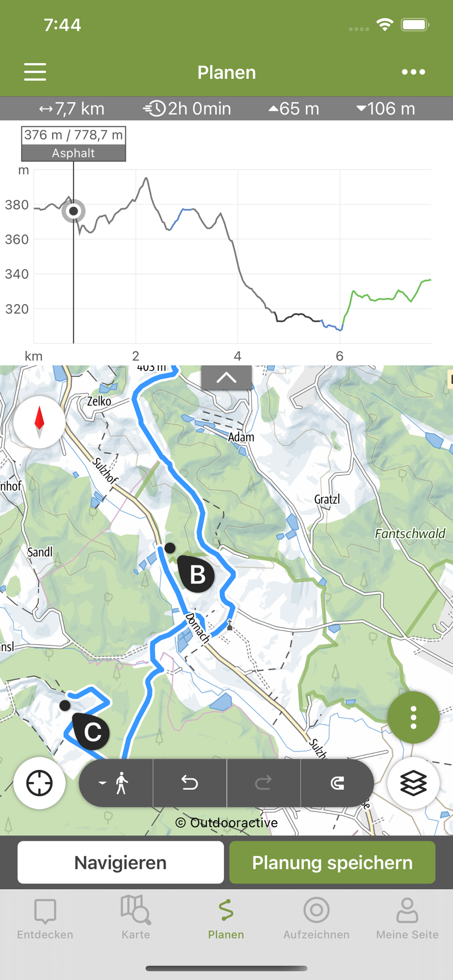Tap the greyed-out redo arrow

(x=264, y=783)
